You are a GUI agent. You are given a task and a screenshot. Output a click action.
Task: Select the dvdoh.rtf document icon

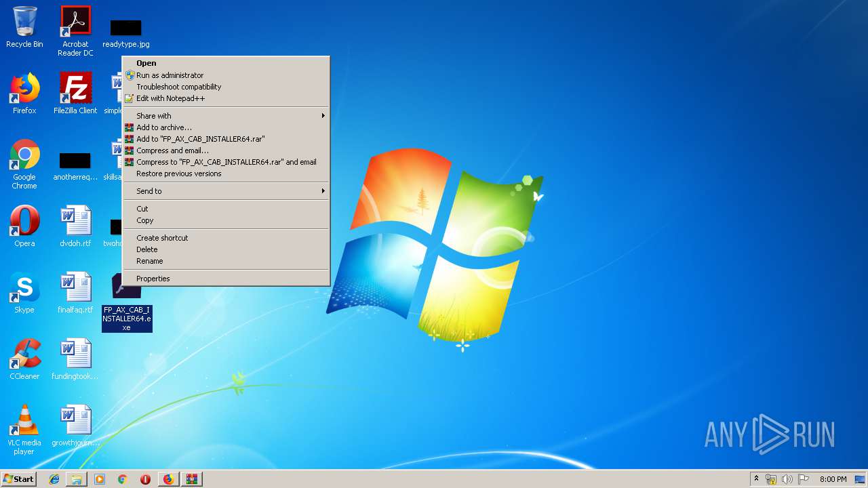click(x=75, y=226)
